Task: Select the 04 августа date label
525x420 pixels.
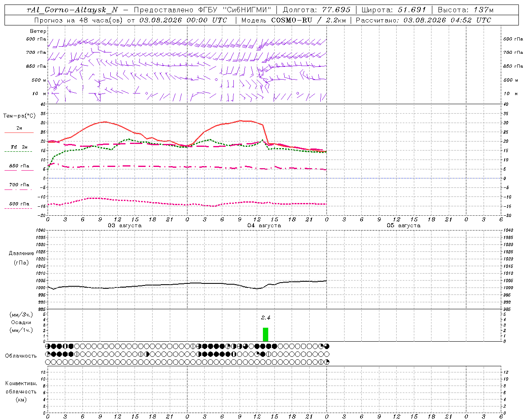Action: click(264, 226)
